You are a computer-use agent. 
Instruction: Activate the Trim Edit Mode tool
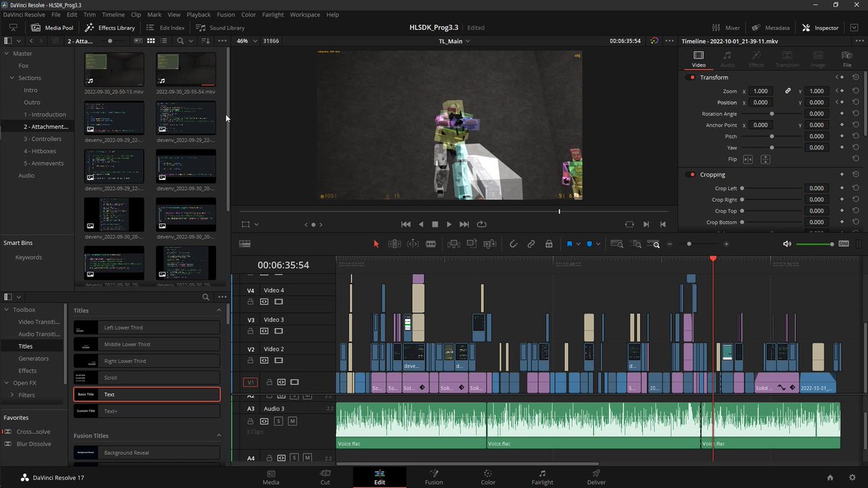click(x=395, y=244)
